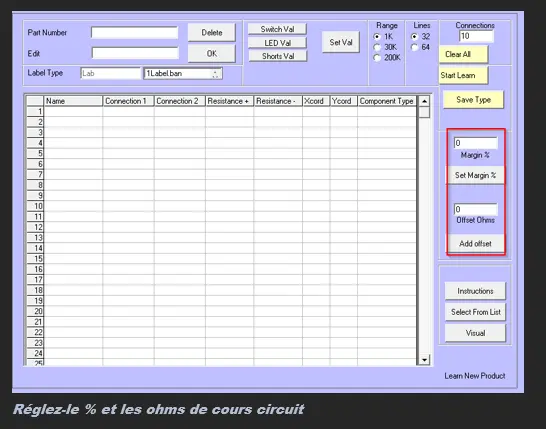Click the Clear All button

(463, 54)
